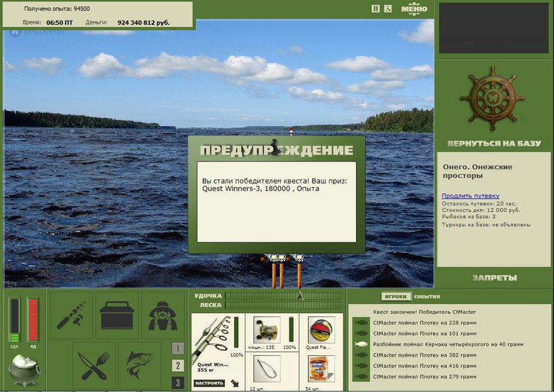
Task: Click the Предупреждение dialog title
Action: click(x=276, y=150)
